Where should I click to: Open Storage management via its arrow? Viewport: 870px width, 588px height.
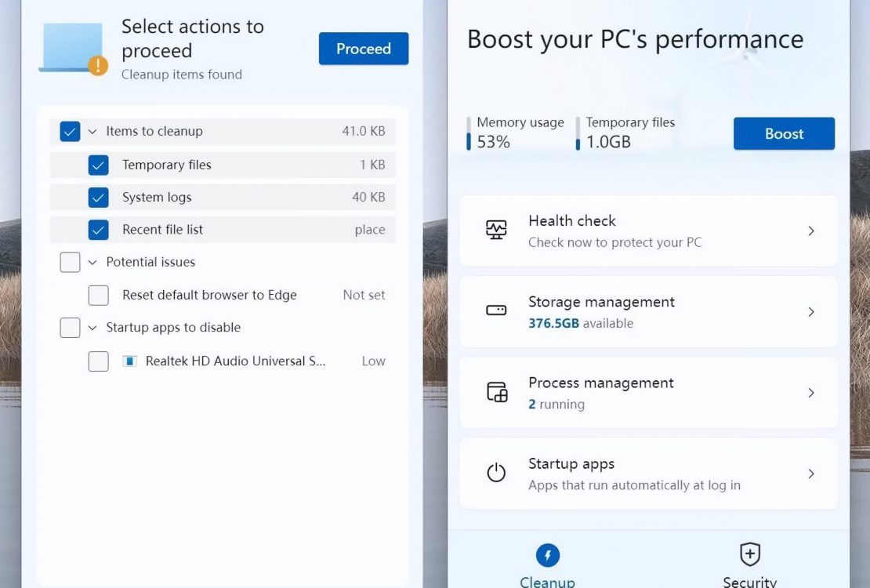pyautogui.click(x=811, y=312)
